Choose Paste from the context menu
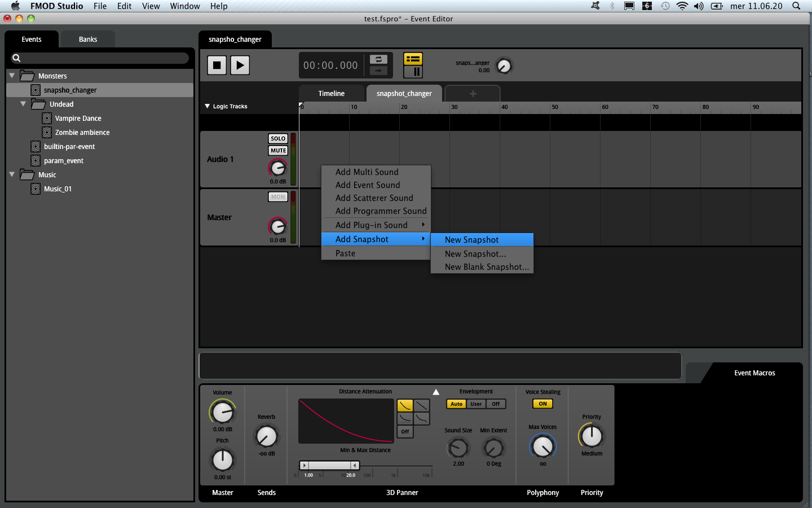Screen dimensions: 812x508 click(376, 253)
